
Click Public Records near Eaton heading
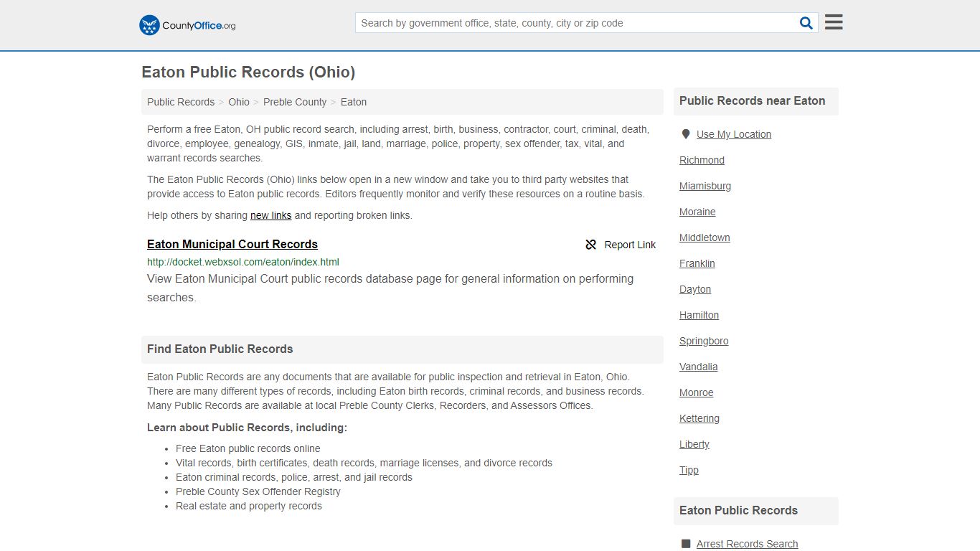click(x=753, y=101)
